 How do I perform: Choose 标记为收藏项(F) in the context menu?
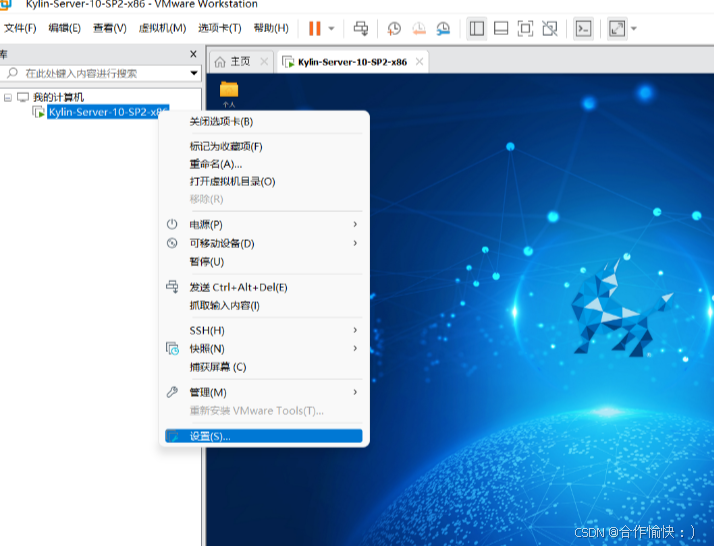click(x=264, y=146)
